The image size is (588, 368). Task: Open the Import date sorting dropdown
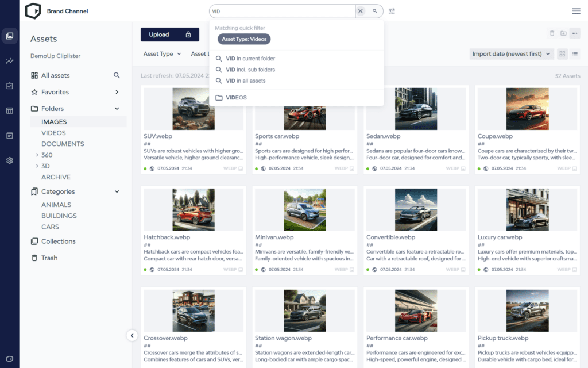point(510,53)
